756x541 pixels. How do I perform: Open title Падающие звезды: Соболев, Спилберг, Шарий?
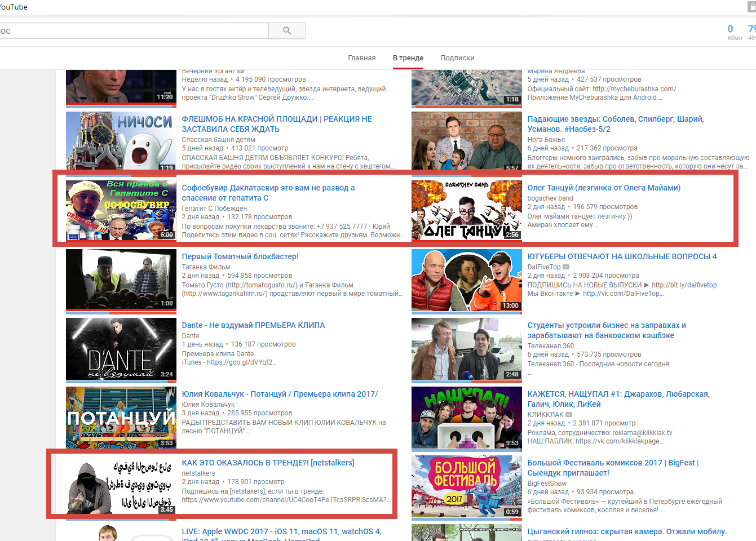coord(616,124)
